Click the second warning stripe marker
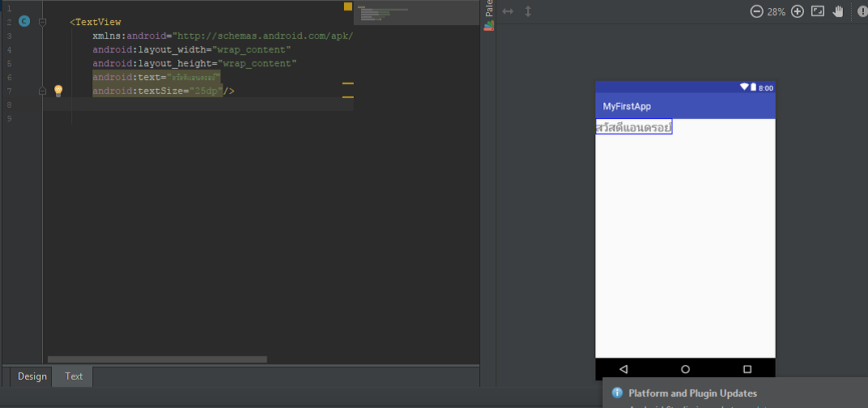868x408 pixels. click(347, 97)
